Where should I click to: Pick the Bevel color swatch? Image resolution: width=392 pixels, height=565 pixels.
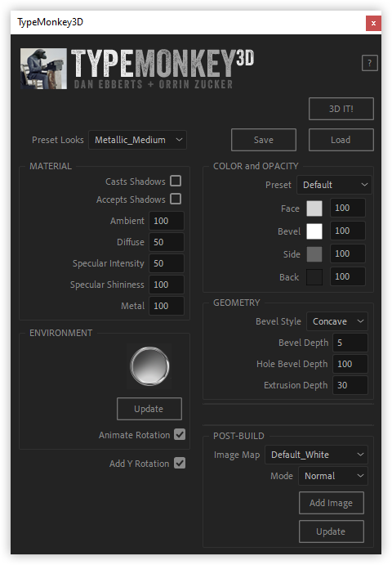click(x=314, y=231)
